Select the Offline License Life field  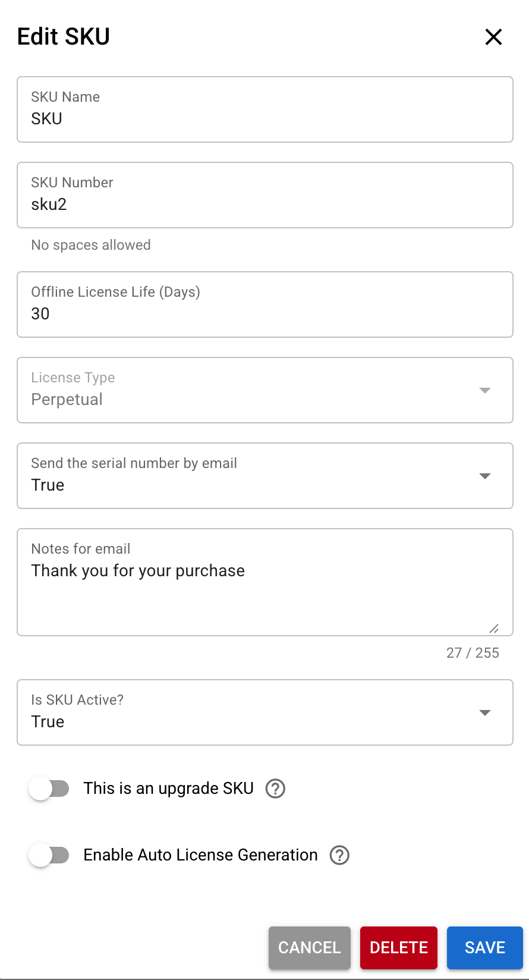(264, 313)
